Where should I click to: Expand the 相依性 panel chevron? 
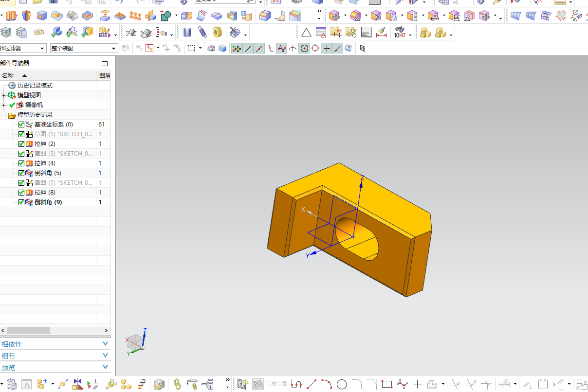[106, 344]
